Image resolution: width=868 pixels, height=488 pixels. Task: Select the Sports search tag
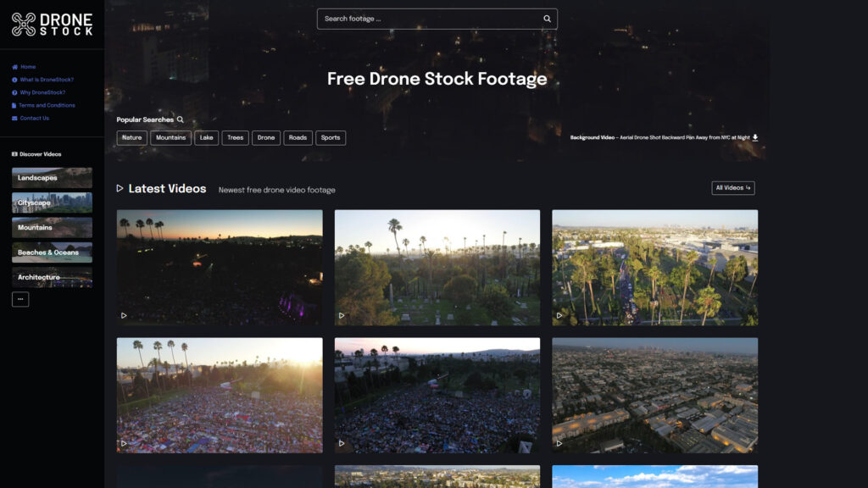[x=331, y=137]
